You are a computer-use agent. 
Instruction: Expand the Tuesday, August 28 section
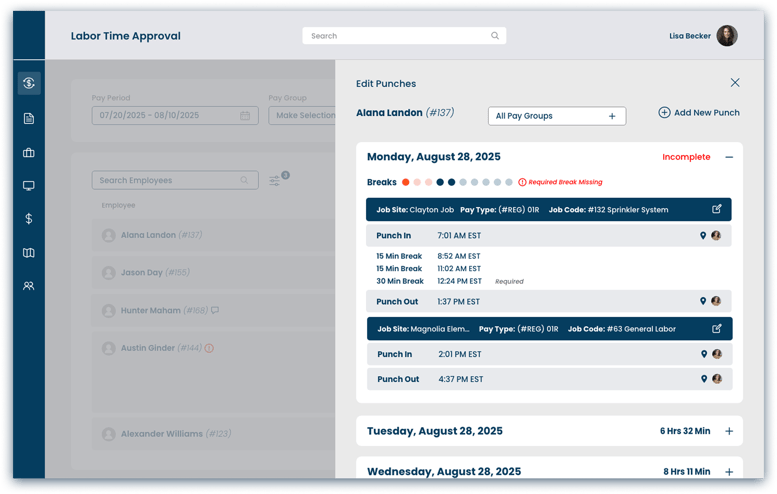coord(729,431)
